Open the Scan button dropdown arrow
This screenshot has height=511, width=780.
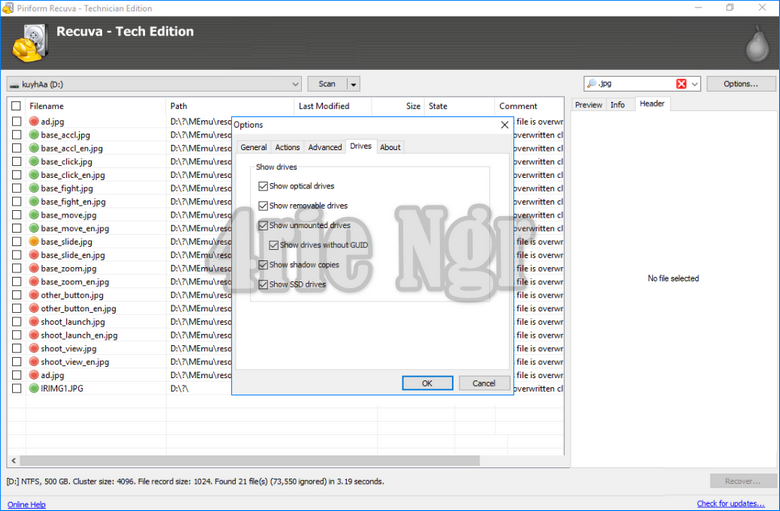point(353,84)
